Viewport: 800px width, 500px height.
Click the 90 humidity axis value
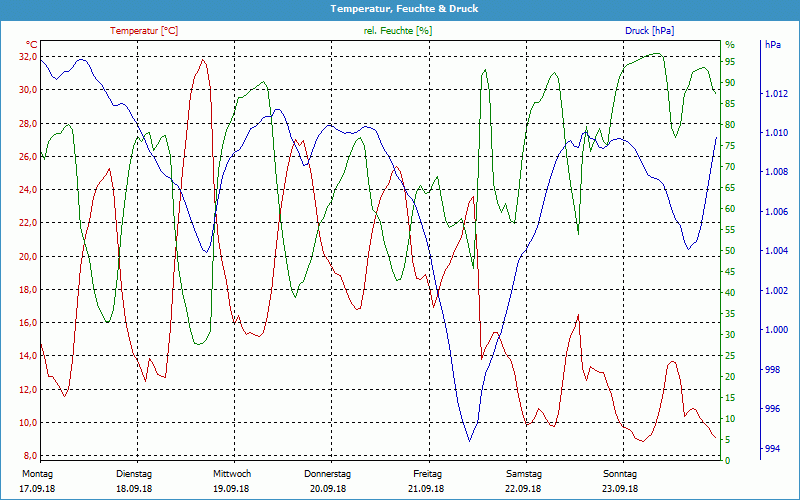[x=730, y=83]
